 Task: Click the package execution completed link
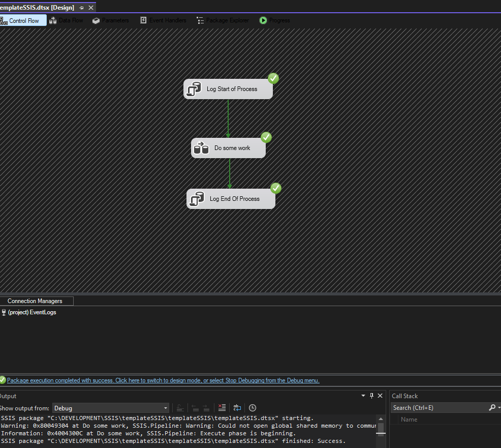pyautogui.click(x=163, y=380)
